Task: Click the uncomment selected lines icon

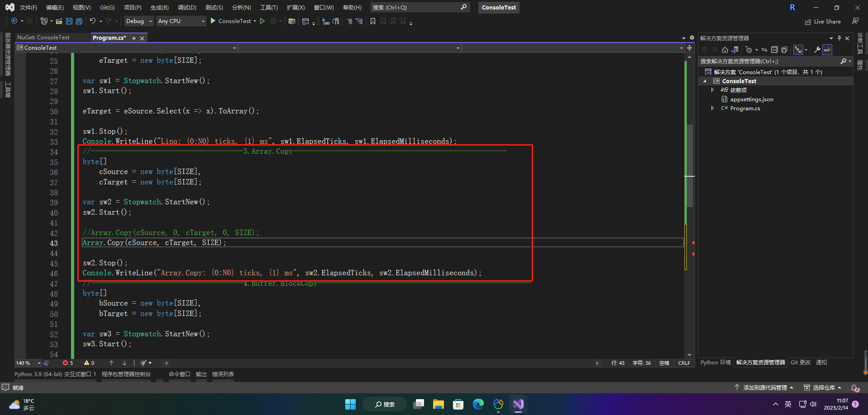Action: (359, 21)
